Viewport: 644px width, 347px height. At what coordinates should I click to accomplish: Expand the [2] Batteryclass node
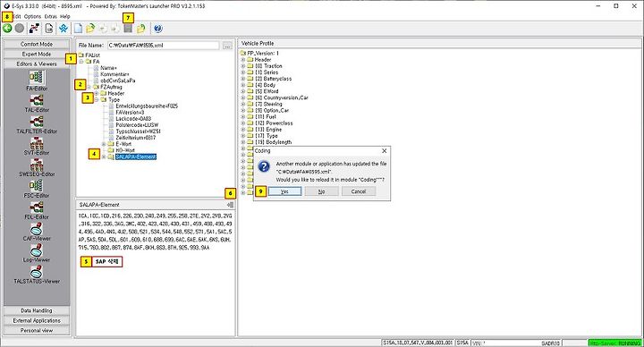coord(242,79)
